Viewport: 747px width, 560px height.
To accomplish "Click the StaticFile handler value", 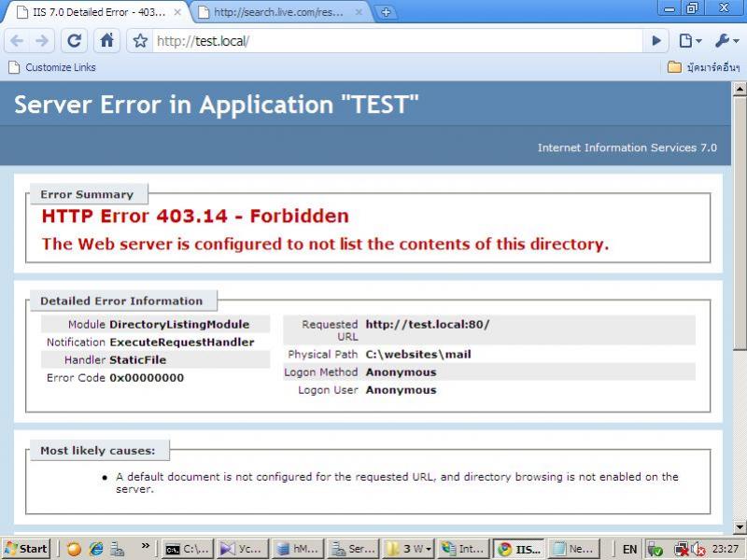I will [138, 360].
